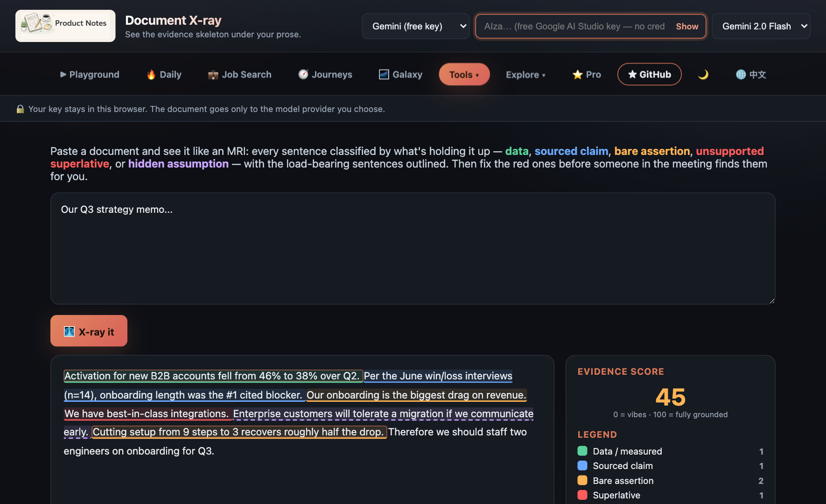Click the 'LEGEND' heading
This screenshot has width=826, height=504.
pos(597,434)
